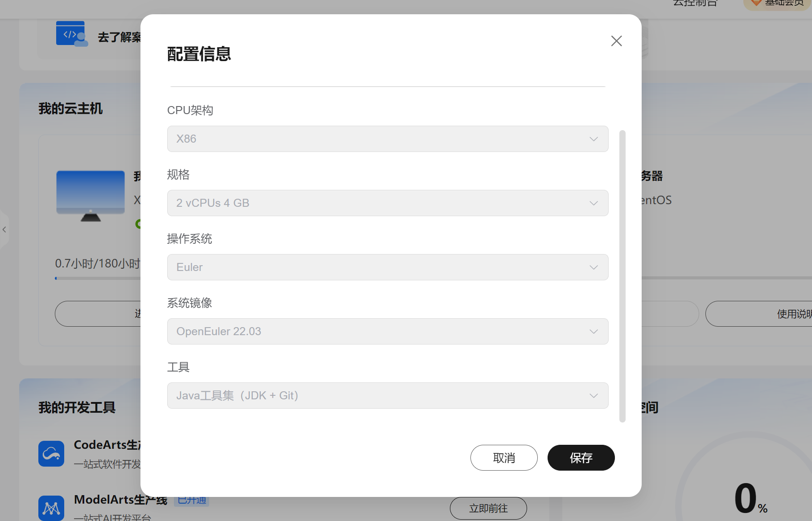The image size is (812, 521).
Task: Click the 云控制台 link at top
Action: (695, 4)
